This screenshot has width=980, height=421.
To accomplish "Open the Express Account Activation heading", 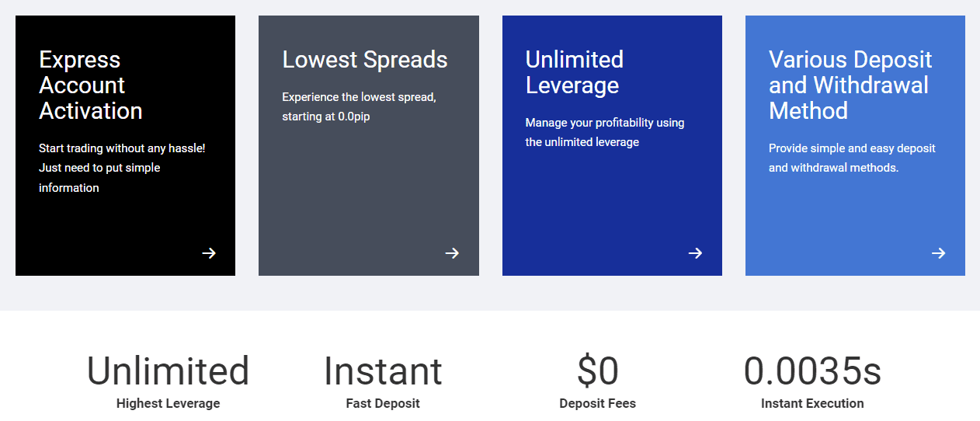I will point(91,85).
